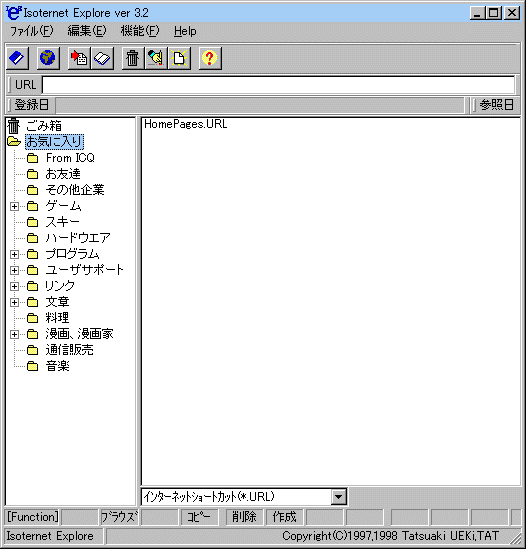Click the flashlight search toolbar icon
This screenshot has height=549, width=526.
pos(156,58)
